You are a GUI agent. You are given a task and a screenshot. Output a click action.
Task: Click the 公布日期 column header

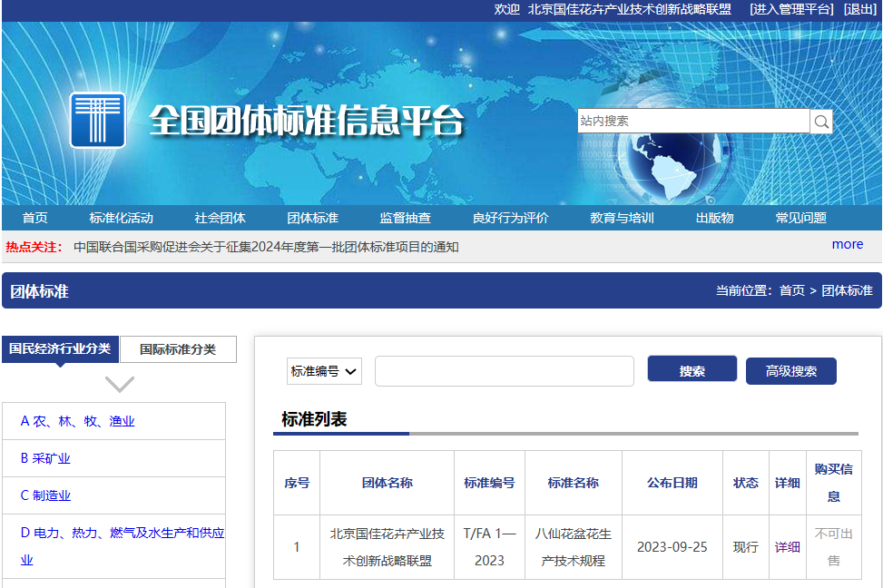[x=672, y=483]
